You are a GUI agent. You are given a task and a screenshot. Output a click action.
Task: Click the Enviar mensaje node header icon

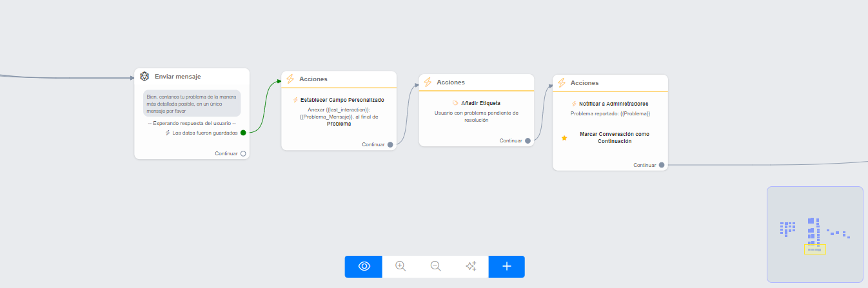[x=144, y=76]
